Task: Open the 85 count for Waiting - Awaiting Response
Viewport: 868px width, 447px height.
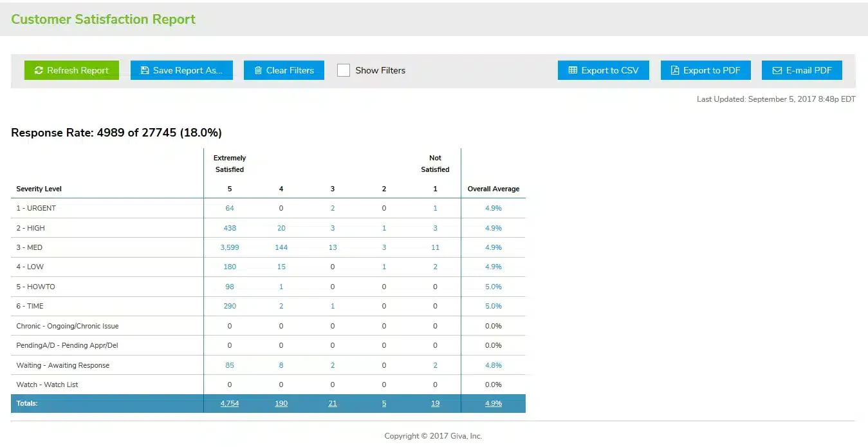Action: coord(230,365)
